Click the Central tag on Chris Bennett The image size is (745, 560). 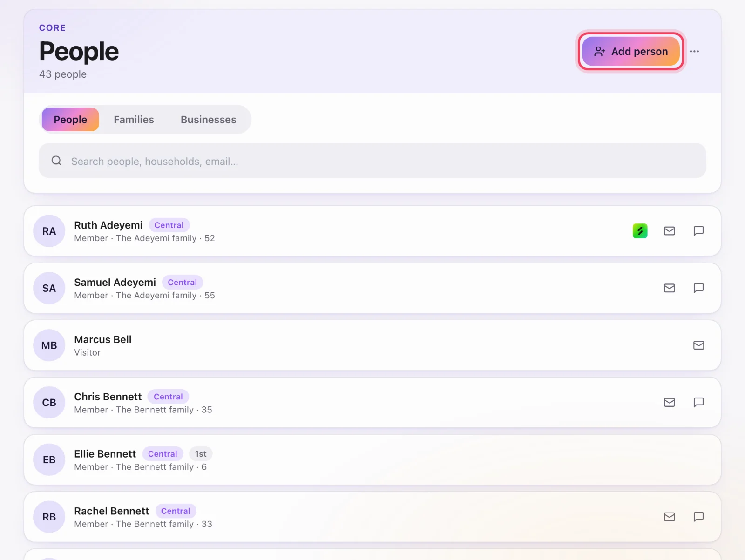(x=168, y=397)
